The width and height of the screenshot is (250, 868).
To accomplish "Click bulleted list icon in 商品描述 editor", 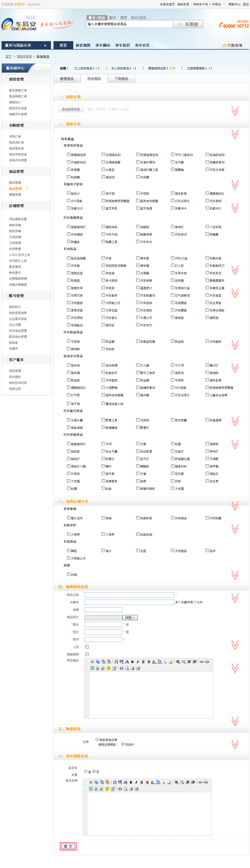I will tap(183, 662).
